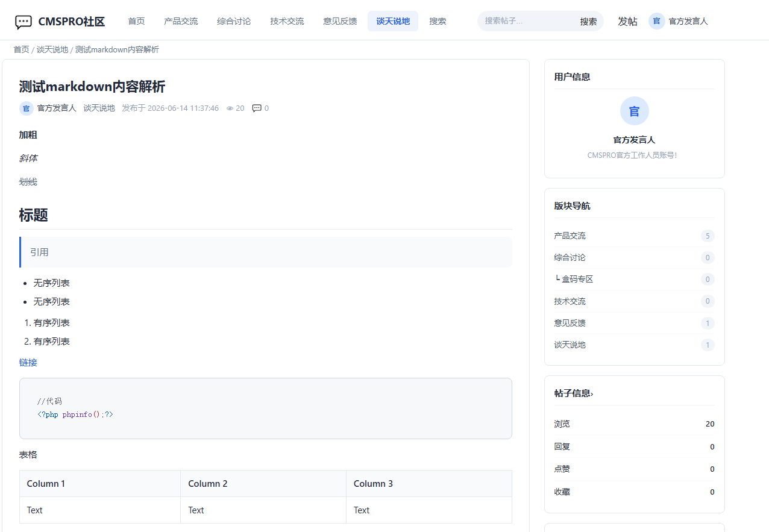Click the 官方发言人 name in 用户信息 panel
The image size is (769, 532).
click(634, 140)
